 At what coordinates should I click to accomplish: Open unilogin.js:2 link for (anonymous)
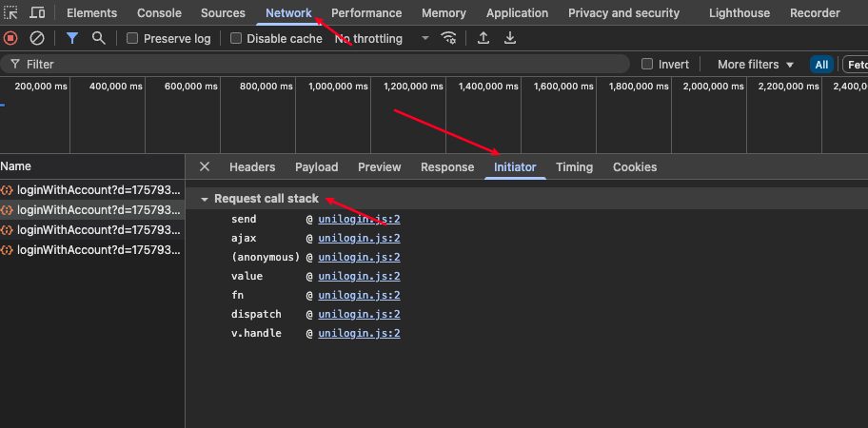359,257
